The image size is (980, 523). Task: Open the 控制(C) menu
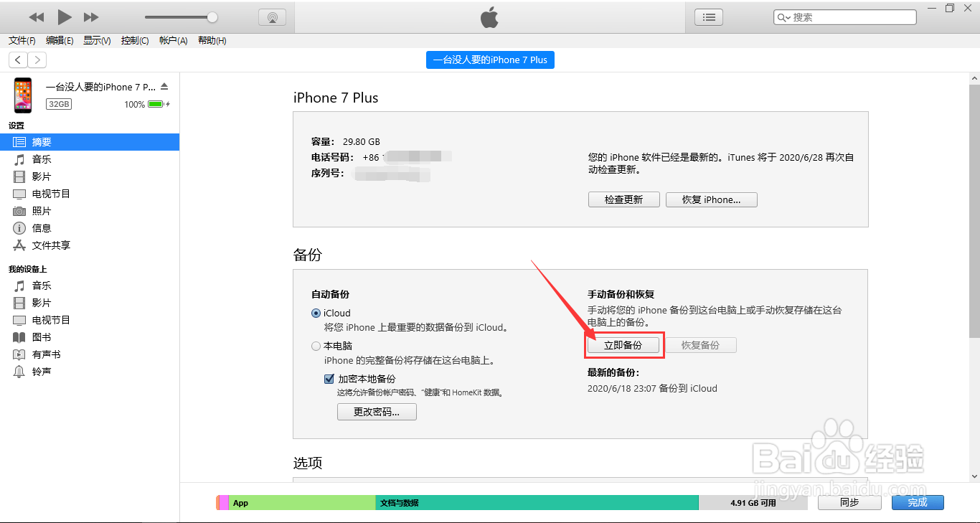[x=135, y=41]
